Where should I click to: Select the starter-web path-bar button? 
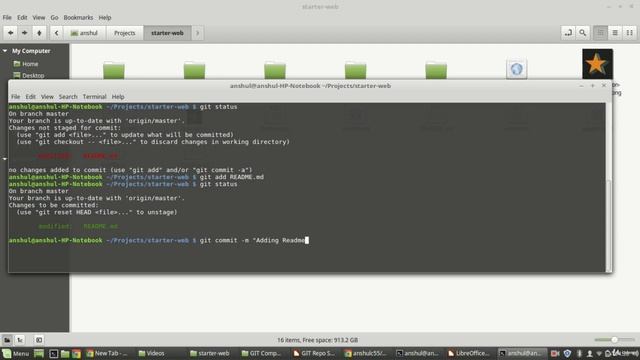point(167,33)
